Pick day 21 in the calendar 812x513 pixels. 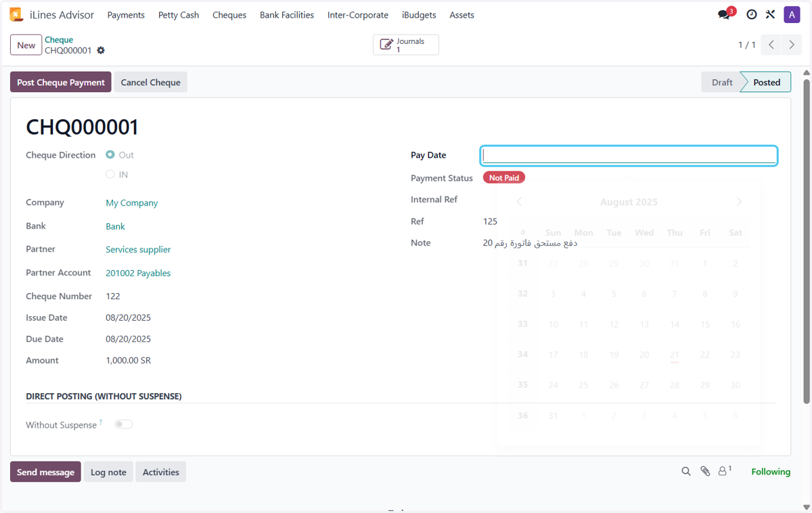click(675, 355)
